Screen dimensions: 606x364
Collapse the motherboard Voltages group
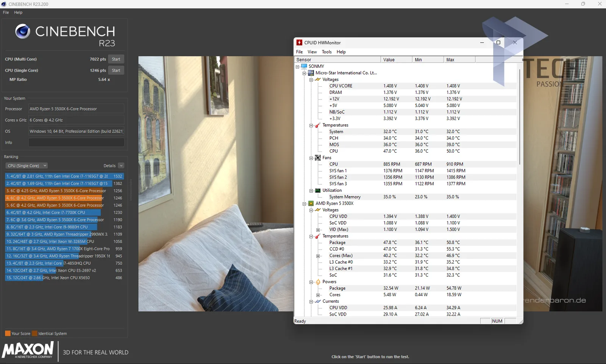pyautogui.click(x=311, y=80)
